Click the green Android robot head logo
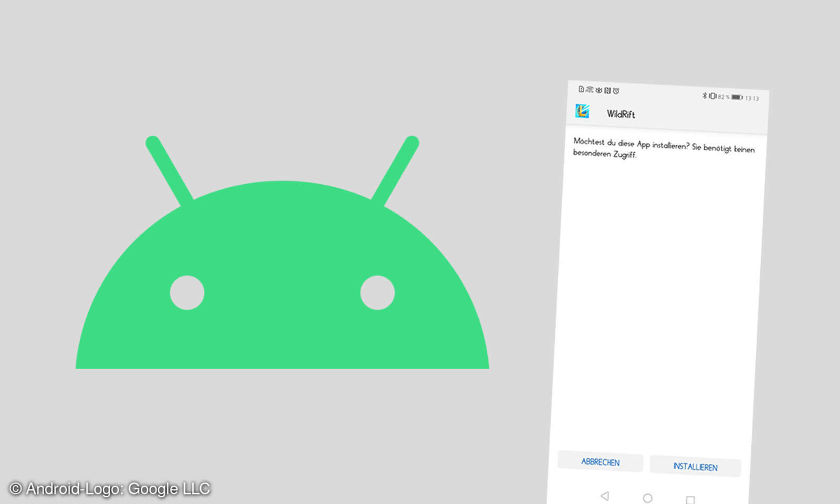840x504 pixels. (x=282, y=252)
